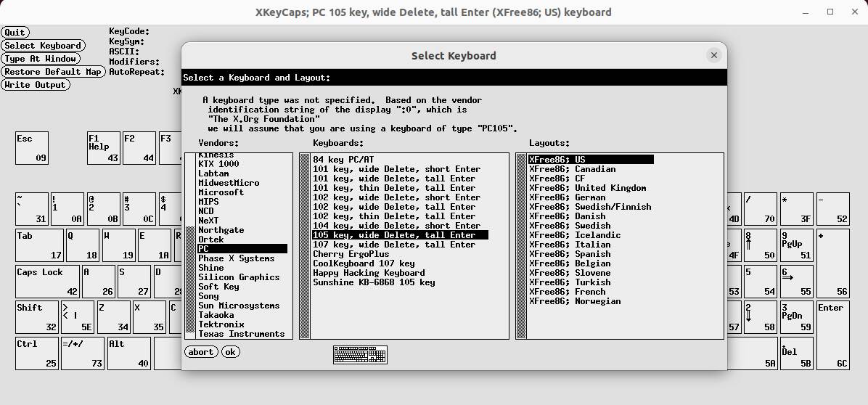868x405 pixels.
Task: Open Select Keyboard in the main window
Action: coord(44,46)
